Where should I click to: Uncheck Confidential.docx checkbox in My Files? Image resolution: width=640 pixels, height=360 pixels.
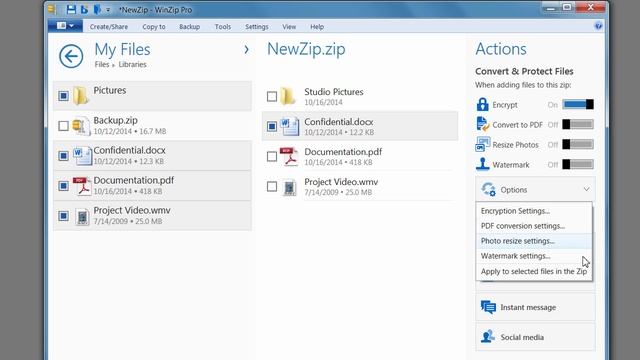click(x=63, y=156)
